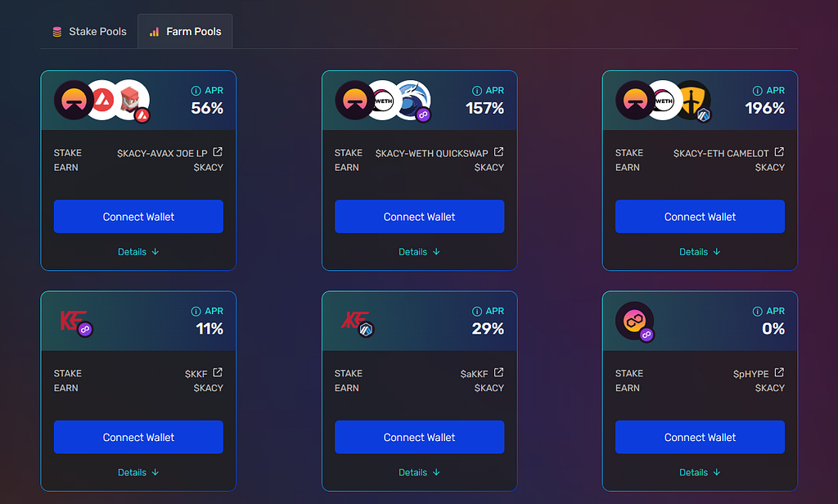Image resolution: width=838 pixels, height=504 pixels.
Task: Expand Details on $KACY-AVAX JOE LP card
Action: point(138,252)
